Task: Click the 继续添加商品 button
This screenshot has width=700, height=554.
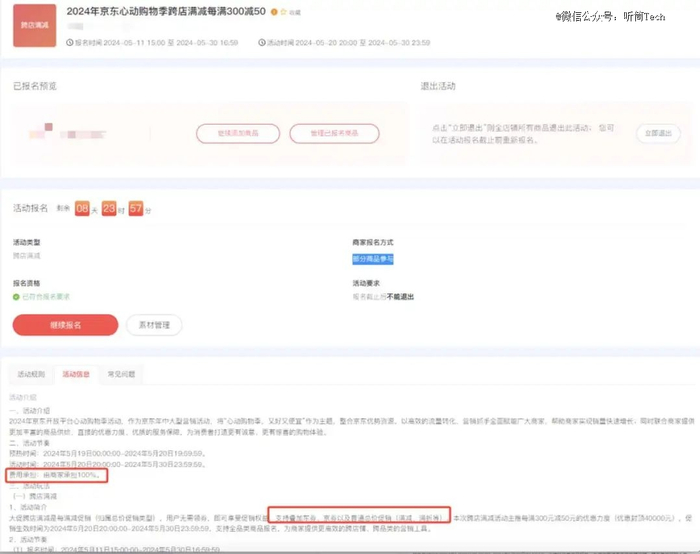Action: pyautogui.click(x=238, y=133)
